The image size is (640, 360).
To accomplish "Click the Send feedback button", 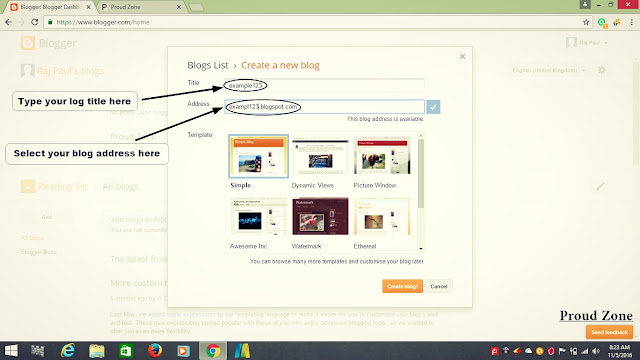I will 609,332.
